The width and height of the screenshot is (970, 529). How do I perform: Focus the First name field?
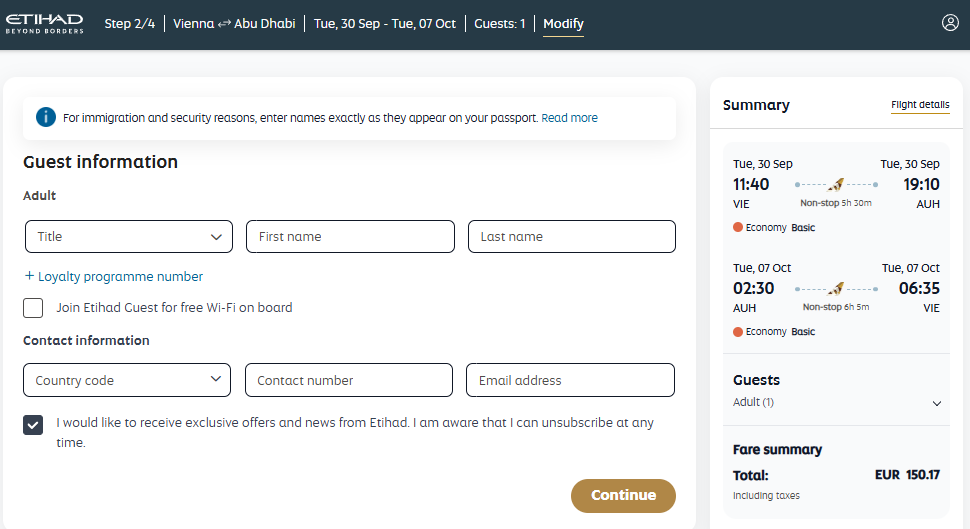(350, 236)
